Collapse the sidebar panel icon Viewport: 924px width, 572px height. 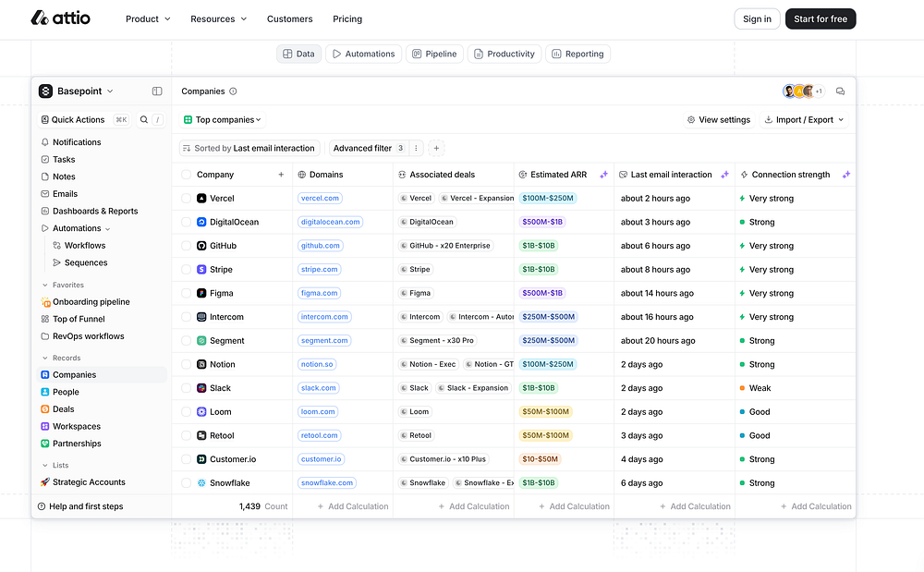tap(157, 91)
